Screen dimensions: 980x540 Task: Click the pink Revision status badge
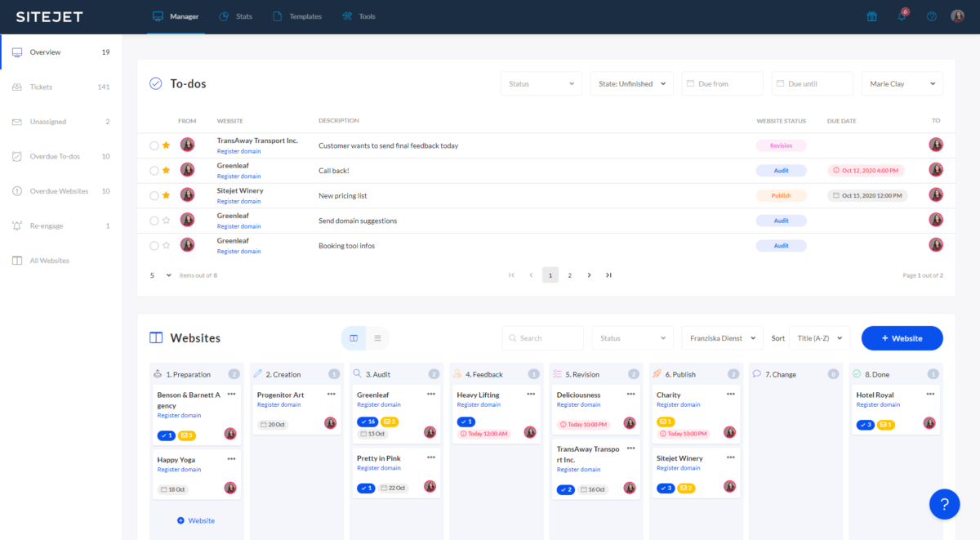781,145
